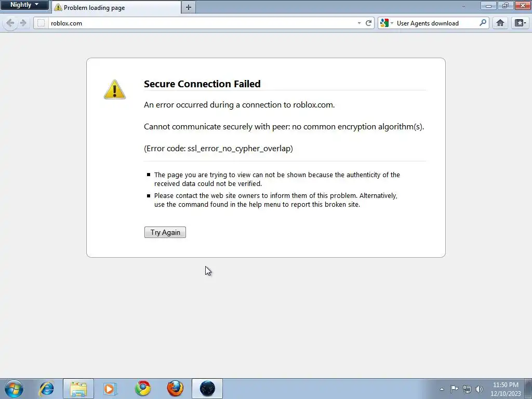The image size is (532, 399).
Task: Click the clock showing 11:50 PM
Action: (506, 389)
